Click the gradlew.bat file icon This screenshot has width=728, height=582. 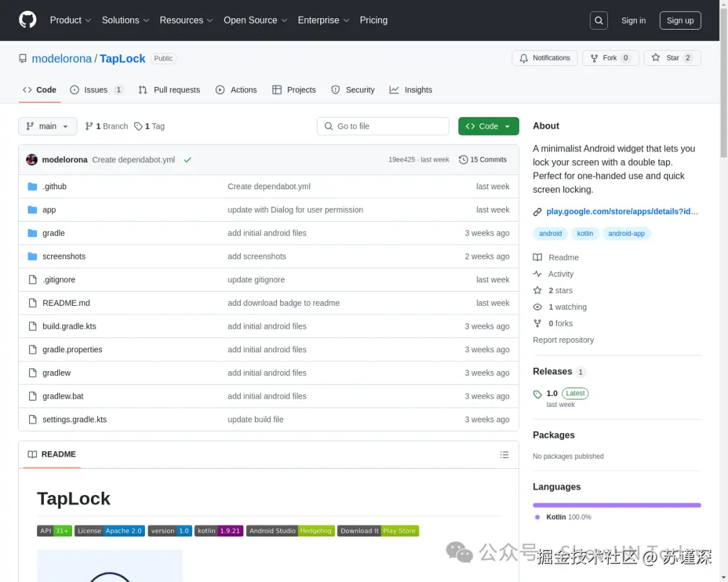point(32,396)
